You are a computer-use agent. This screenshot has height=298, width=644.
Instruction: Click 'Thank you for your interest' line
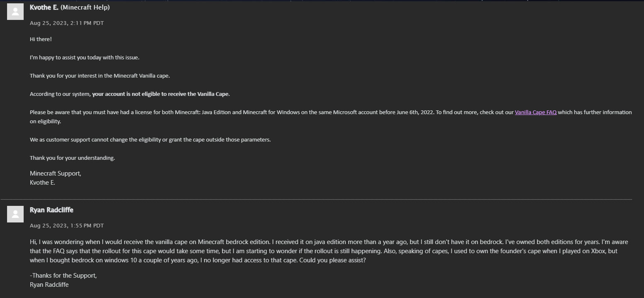click(100, 76)
